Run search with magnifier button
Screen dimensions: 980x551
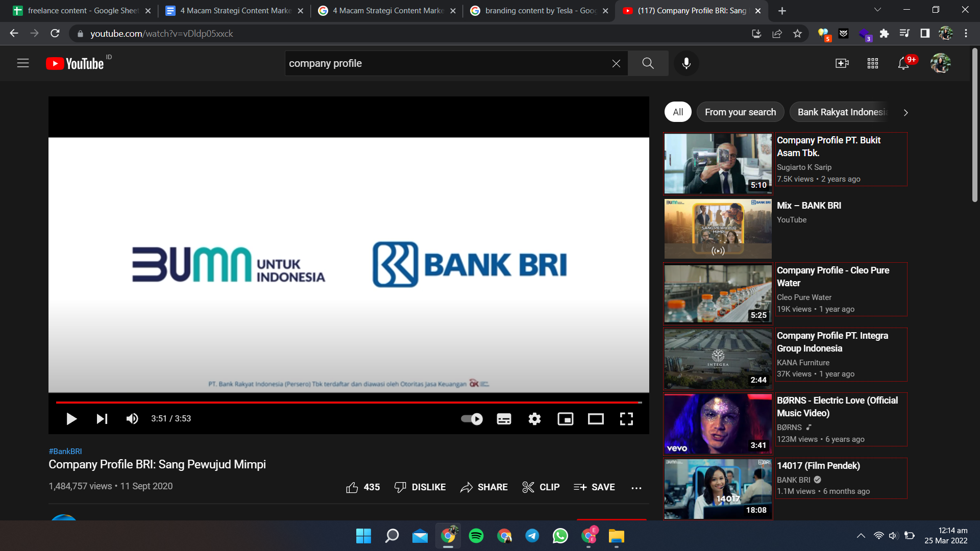648,63
